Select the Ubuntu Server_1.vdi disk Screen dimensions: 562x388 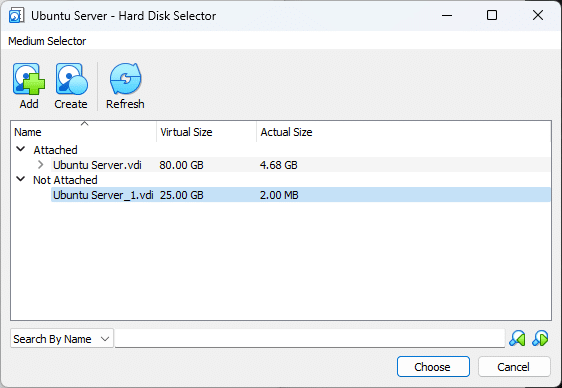tap(300, 195)
